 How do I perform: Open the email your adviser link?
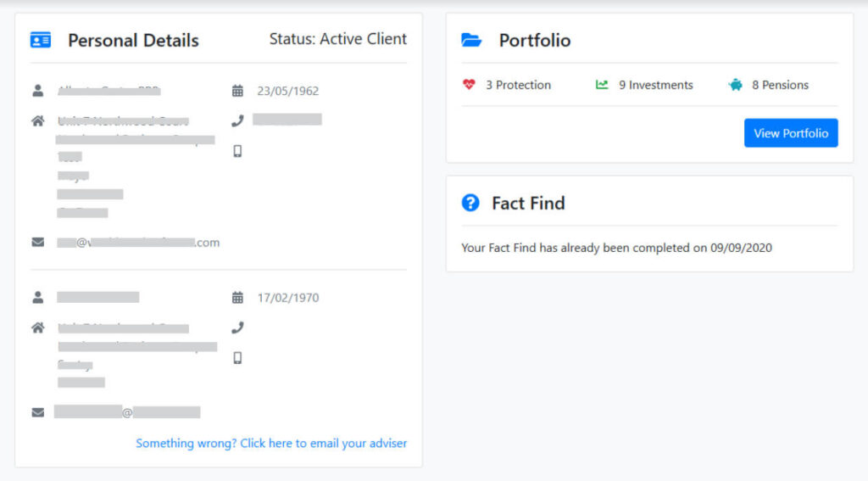click(271, 443)
